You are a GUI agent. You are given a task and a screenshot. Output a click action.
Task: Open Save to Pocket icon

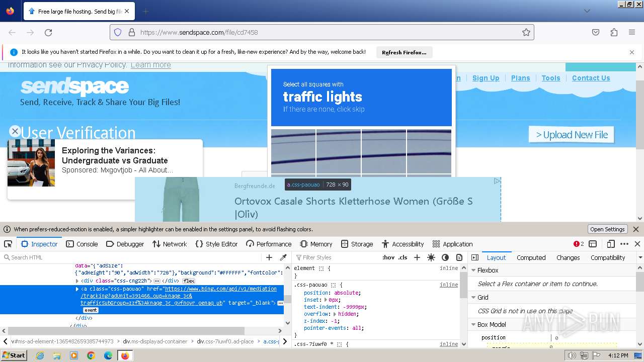coord(596,32)
